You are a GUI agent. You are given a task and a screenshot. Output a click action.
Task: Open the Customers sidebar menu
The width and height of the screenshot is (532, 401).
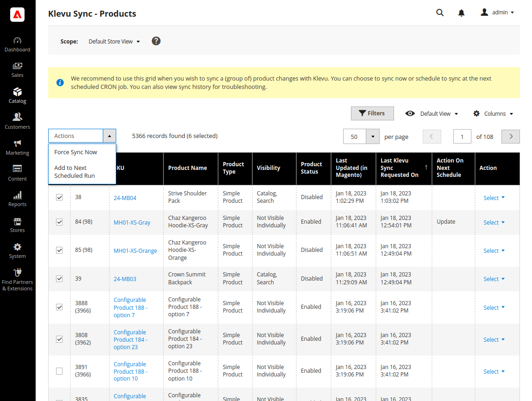point(17,122)
